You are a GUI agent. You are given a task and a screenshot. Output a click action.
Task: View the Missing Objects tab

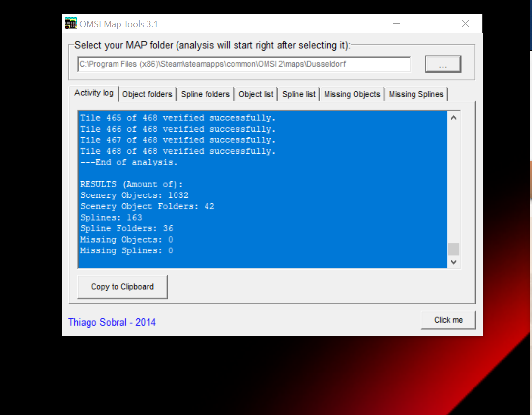click(x=352, y=94)
